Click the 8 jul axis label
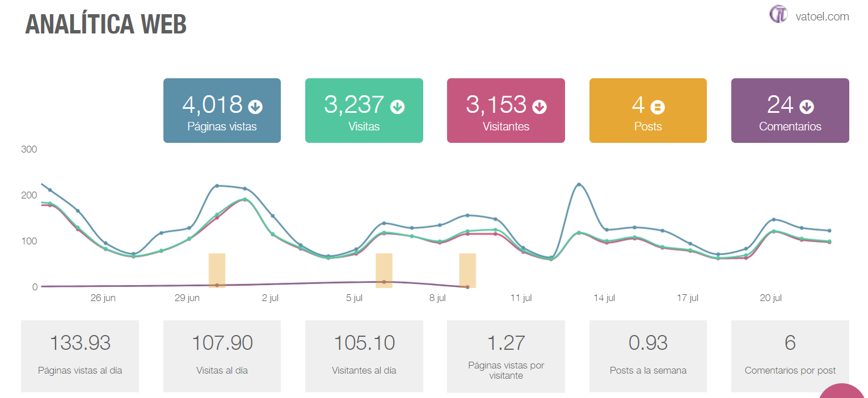The image size is (868, 398). [437, 298]
